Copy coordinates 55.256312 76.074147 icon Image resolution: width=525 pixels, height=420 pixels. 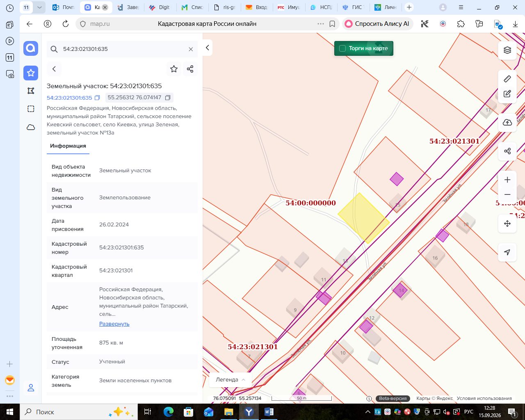pos(168,98)
